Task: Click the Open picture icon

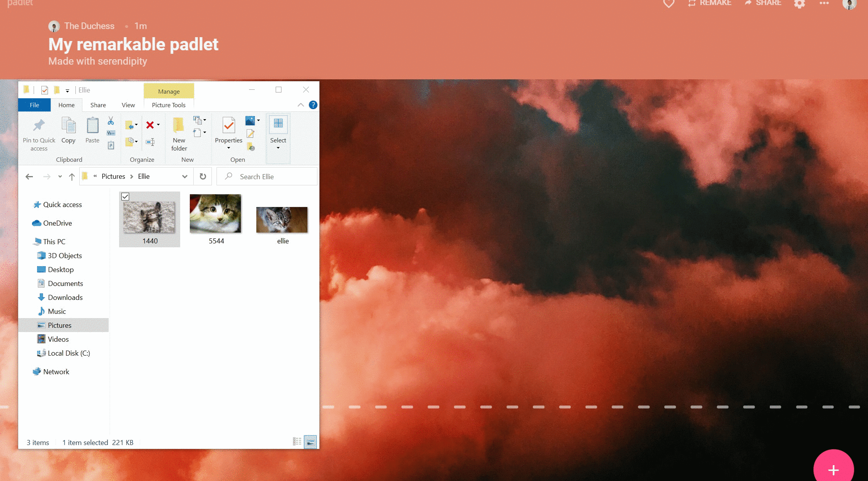Action: click(250, 121)
